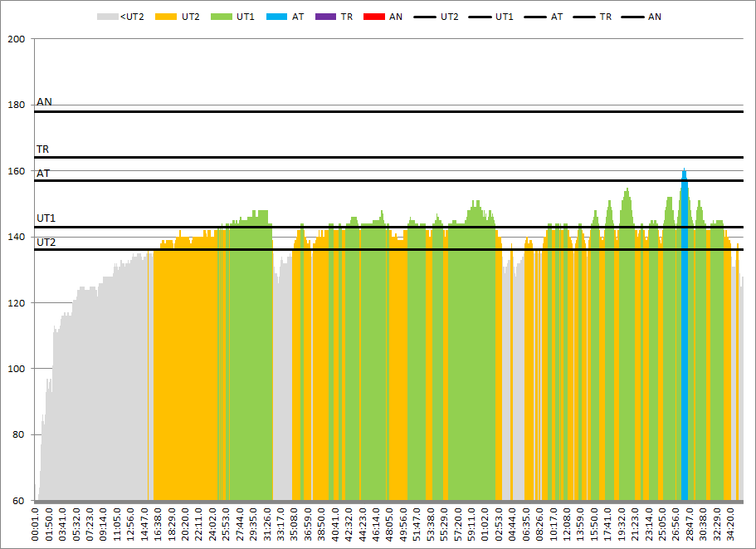The width and height of the screenshot is (756, 549).
Task: Click the black line legend marker for AN
Action: coord(633,17)
